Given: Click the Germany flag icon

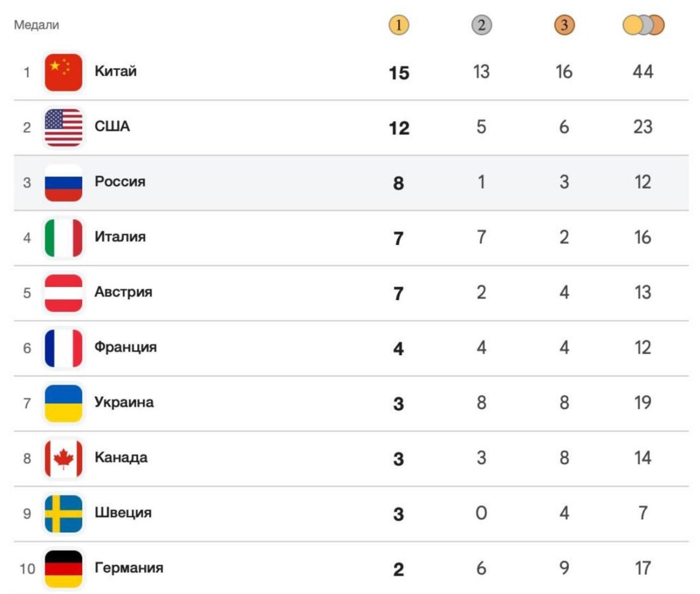Looking at the screenshot, I should point(64,568).
